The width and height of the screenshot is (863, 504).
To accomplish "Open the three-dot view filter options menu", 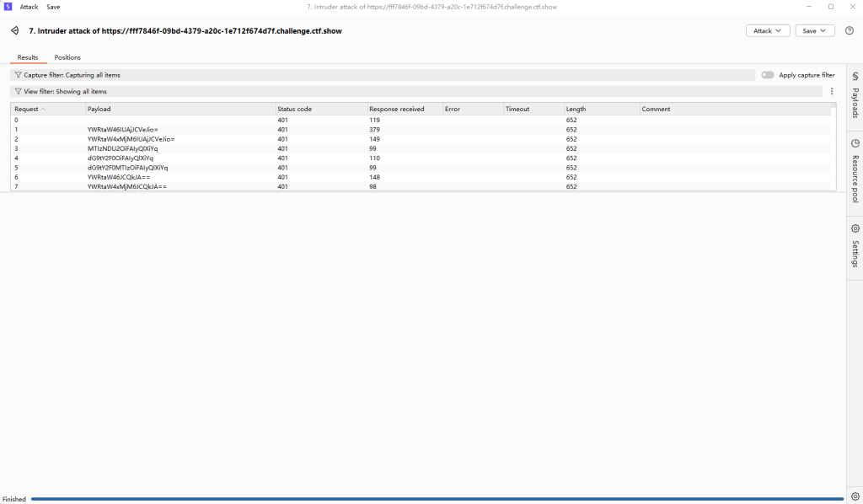I will pos(832,91).
